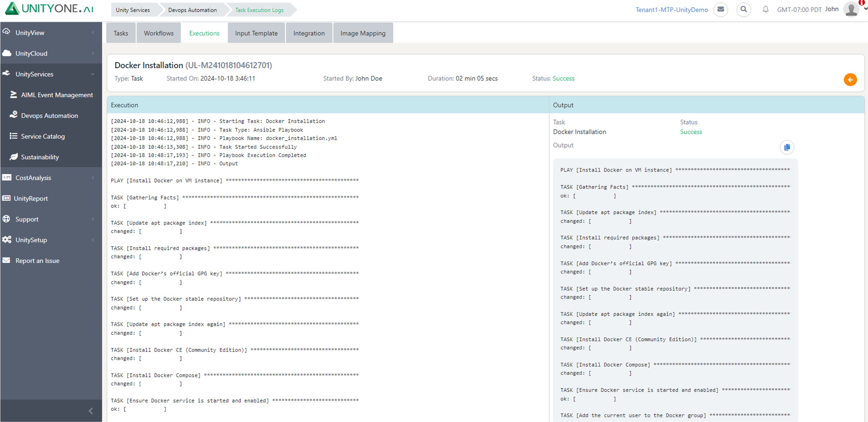Click the Support lifebuoy icon
Image resolution: width=868 pixels, height=422 pixels.
(x=6, y=219)
